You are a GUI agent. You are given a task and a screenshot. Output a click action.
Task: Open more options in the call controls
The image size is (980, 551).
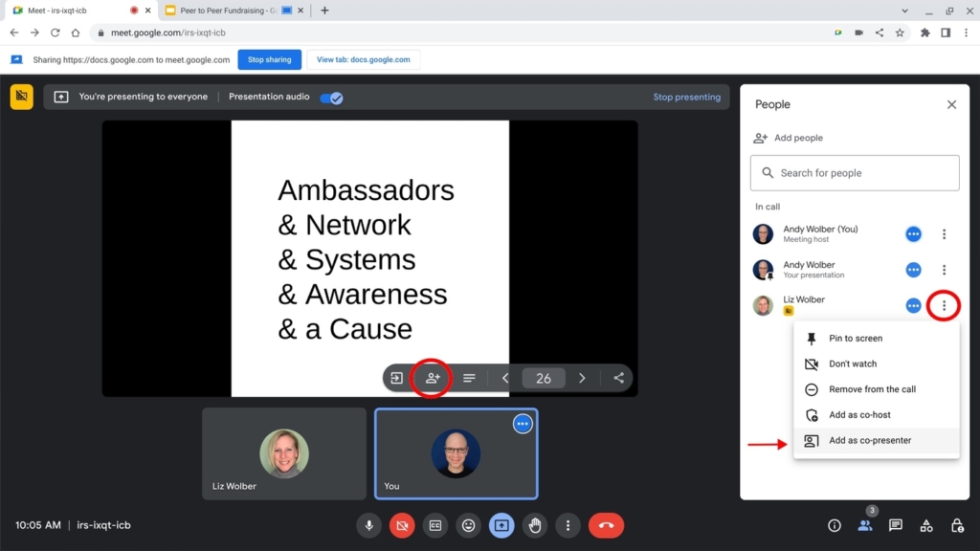(x=568, y=525)
